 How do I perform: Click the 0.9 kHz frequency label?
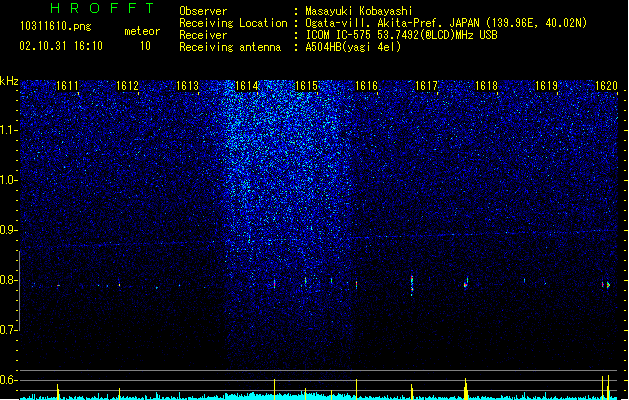click(9, 230)
